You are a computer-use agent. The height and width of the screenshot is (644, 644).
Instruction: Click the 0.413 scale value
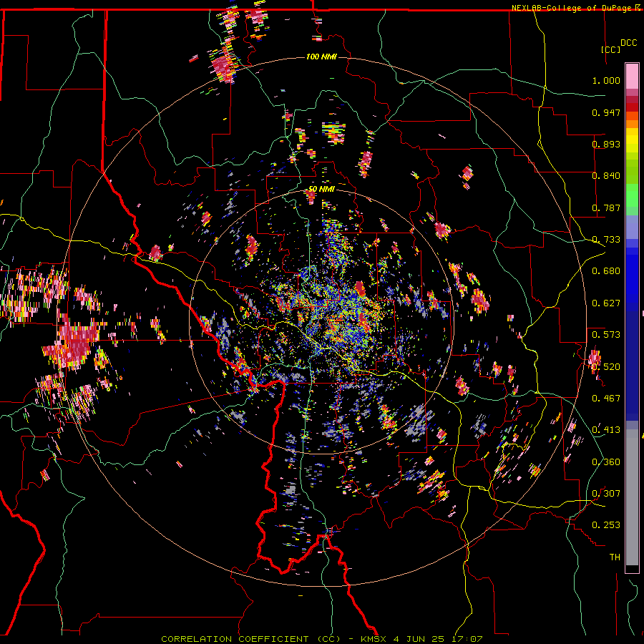[606, 430]
